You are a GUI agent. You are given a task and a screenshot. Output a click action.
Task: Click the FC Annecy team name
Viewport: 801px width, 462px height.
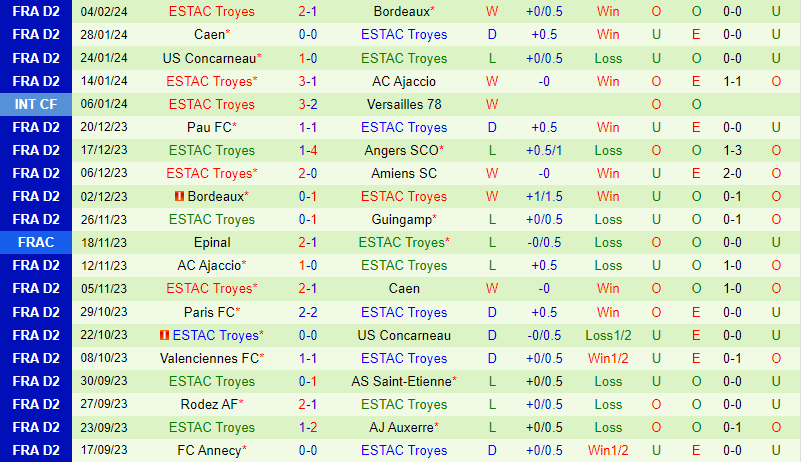pos(208,450)
